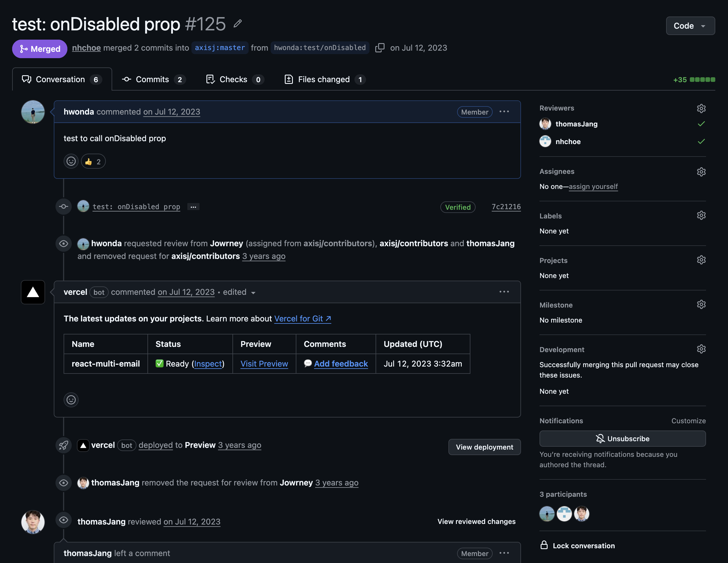The image size is (728, 563).
Task: Open the Development settings gear
Action: tap(701, 349)
